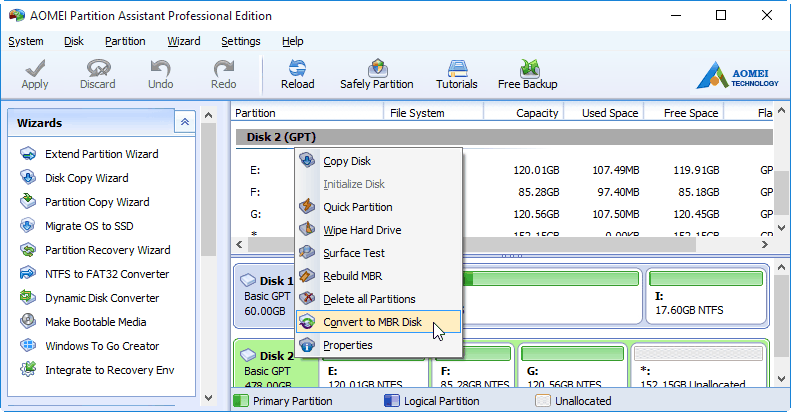Click the Partition Recovery Wizard icon
Image resolution: width=791 pixels, height=412 pixels.
(28, 250)
